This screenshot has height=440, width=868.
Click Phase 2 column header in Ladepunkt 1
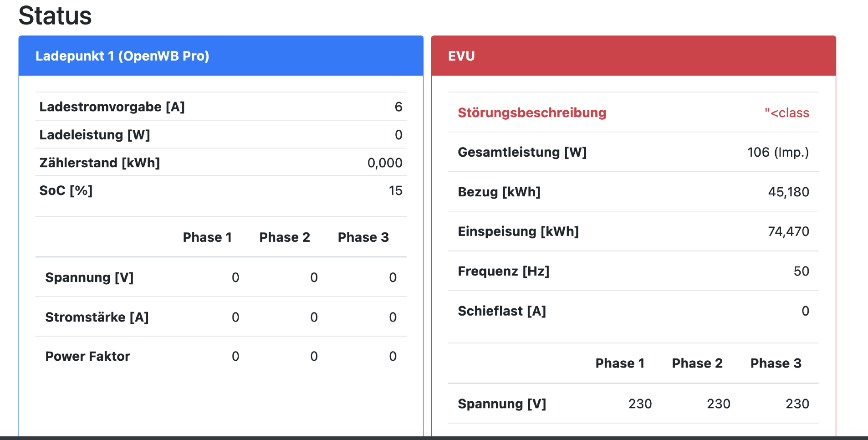(x=284, y=237)
